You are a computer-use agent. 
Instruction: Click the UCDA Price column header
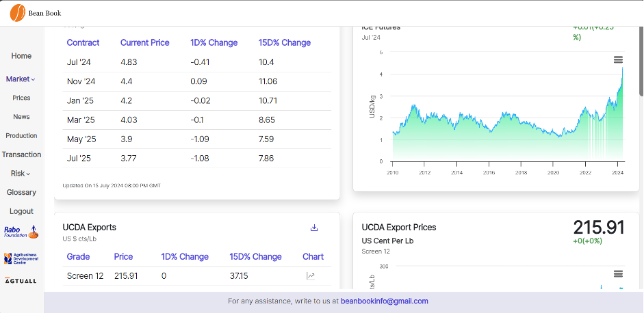(x=123, y=257)
